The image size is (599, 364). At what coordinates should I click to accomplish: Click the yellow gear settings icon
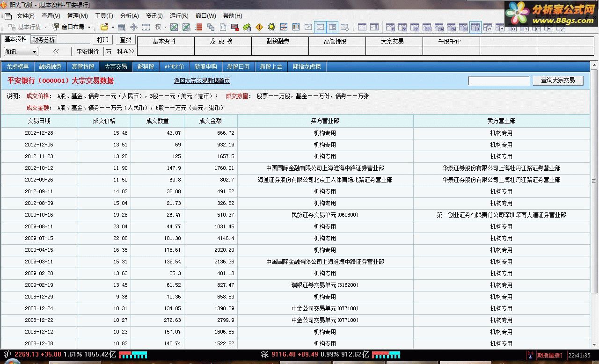[271, 27]
